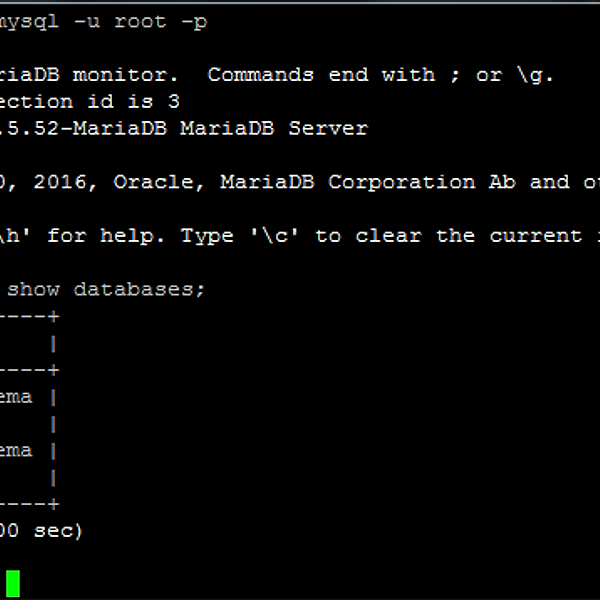
Task: Click the word 'help.' in the hint line
Action: pos(132,236)
